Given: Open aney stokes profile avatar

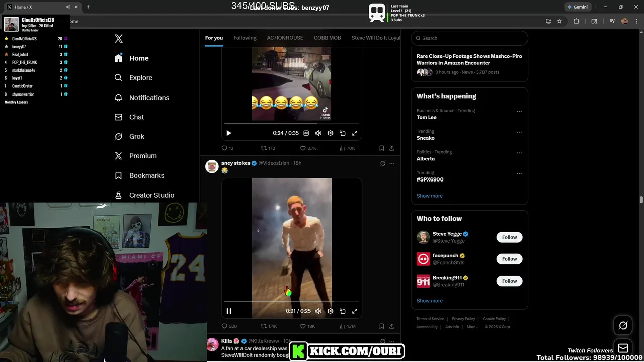Looking at the screenshot, I should pyautogui.click(x=212, y=166).
